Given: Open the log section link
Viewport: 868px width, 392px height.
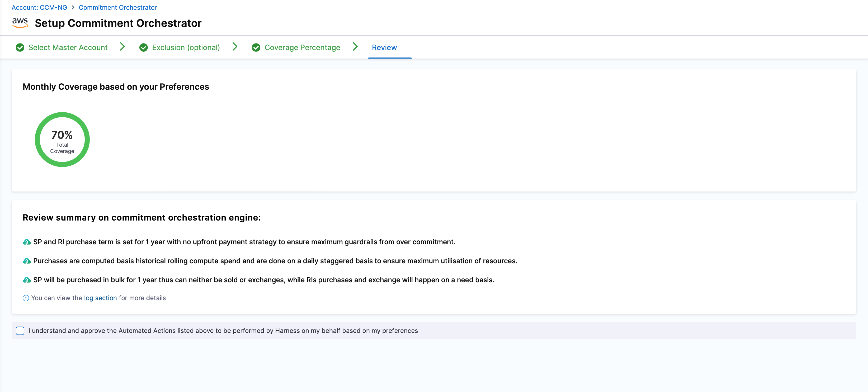Looking at the screenshot, I should tap(100, 298).
